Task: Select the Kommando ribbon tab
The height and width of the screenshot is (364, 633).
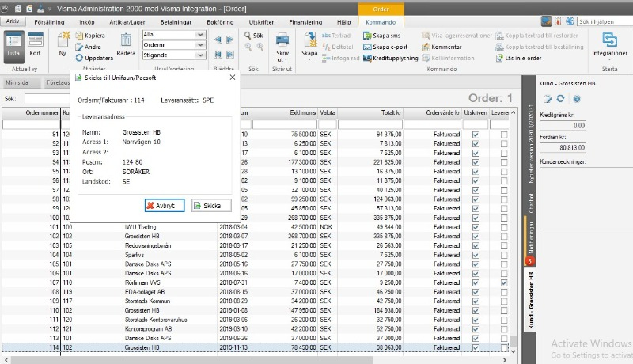Action: pyautogui.click(x=381, y=22)
